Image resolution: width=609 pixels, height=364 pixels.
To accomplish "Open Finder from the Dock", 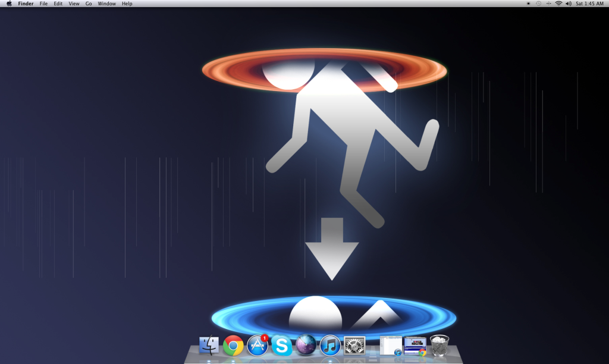I will tap(209, 346).
